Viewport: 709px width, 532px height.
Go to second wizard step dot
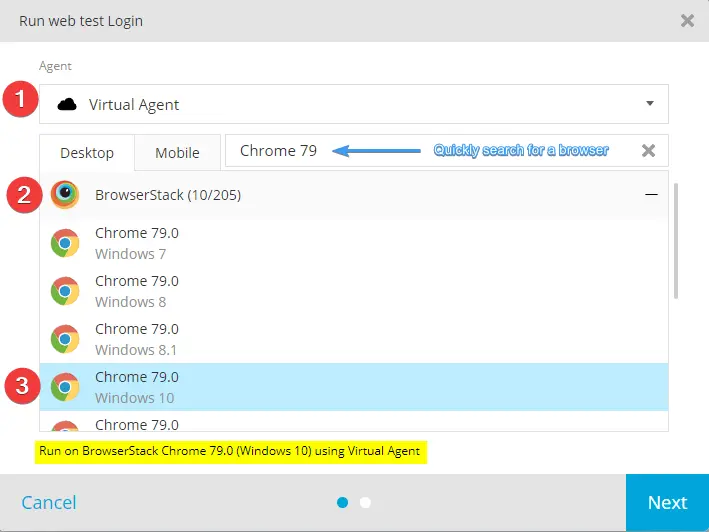(365, 502)
